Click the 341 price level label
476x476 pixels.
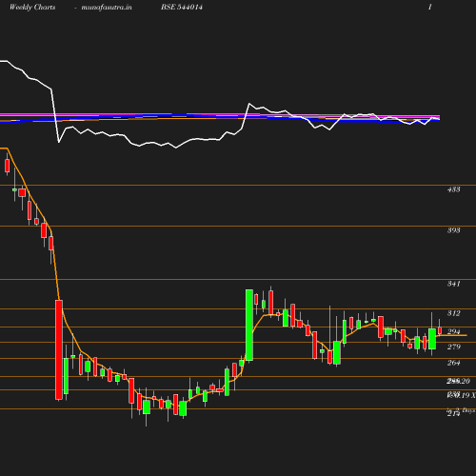pos(453,284)
